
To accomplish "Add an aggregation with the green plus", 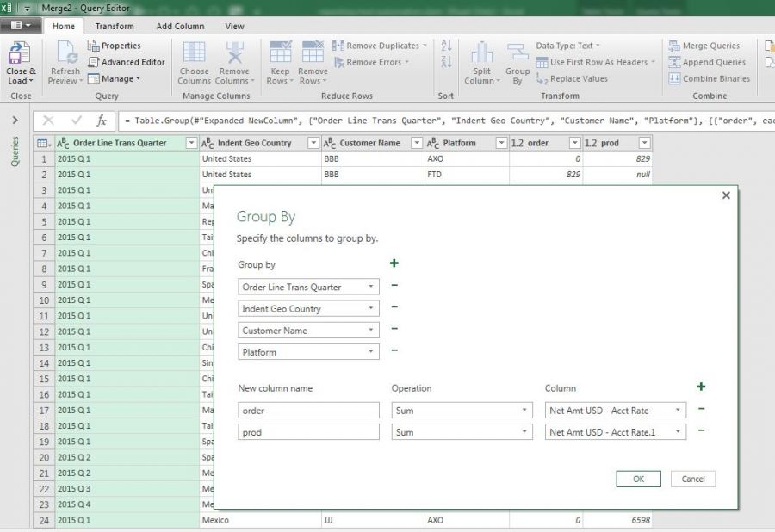I will (x=701, y=387).
